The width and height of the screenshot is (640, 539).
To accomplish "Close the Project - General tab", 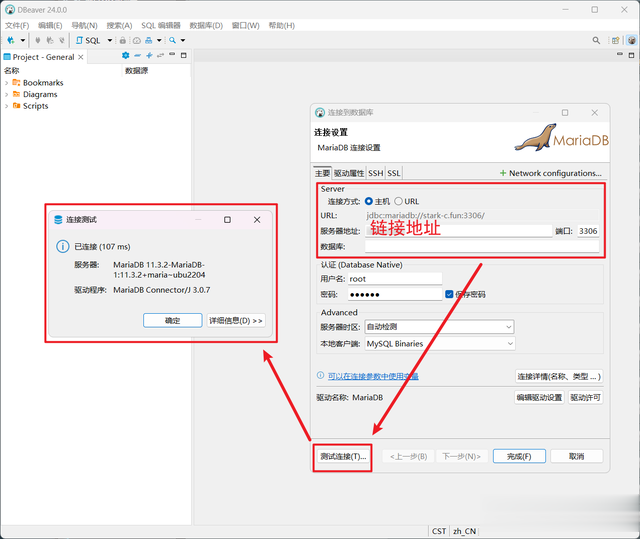I will point(81,57).
